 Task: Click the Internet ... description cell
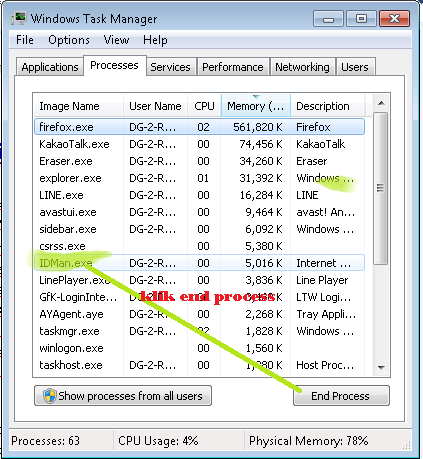coord(323,263)
